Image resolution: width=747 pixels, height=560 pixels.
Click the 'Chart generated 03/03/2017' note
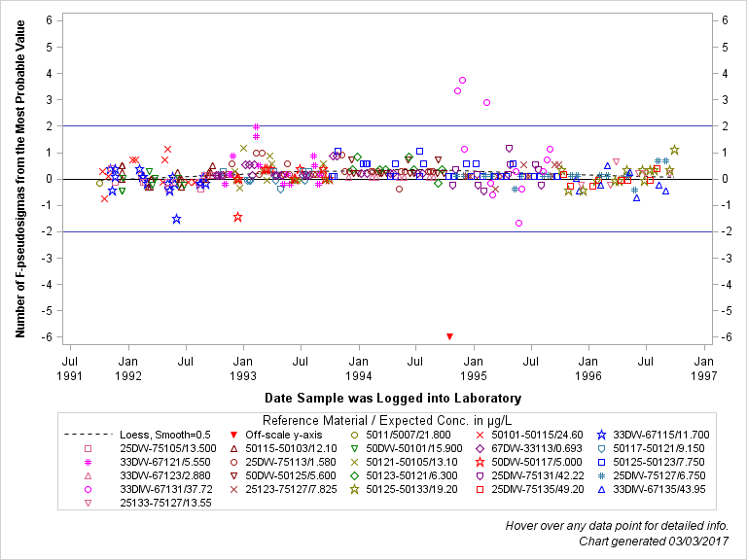pos(654,542)
